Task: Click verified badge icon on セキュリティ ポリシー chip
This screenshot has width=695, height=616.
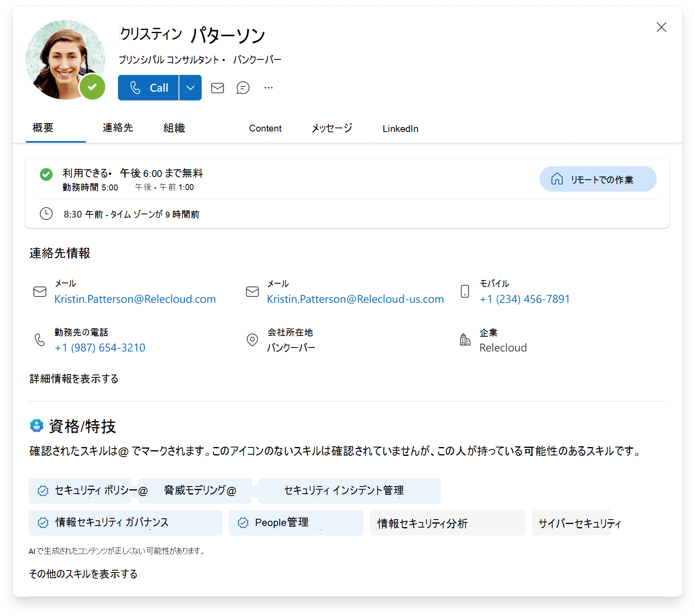Action: (43, 490)
